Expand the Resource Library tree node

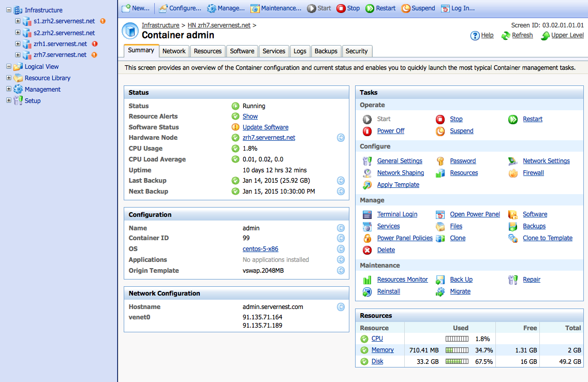pyautogui.click(x=9, y=78)
